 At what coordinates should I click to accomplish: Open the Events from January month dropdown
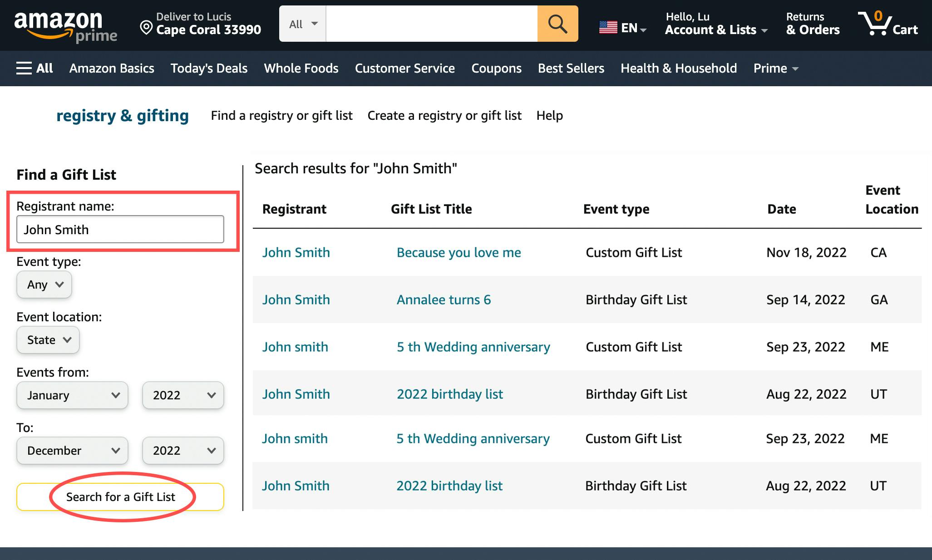(73, 395)
